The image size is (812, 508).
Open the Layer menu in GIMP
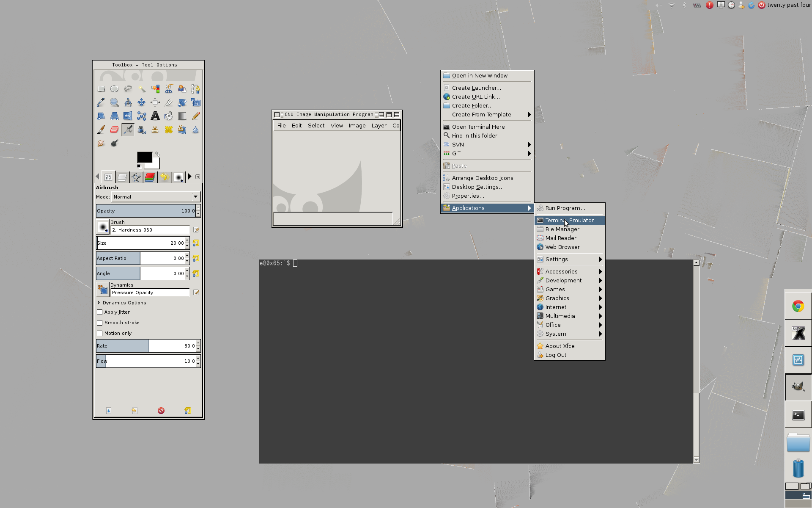tap(379, 126)
